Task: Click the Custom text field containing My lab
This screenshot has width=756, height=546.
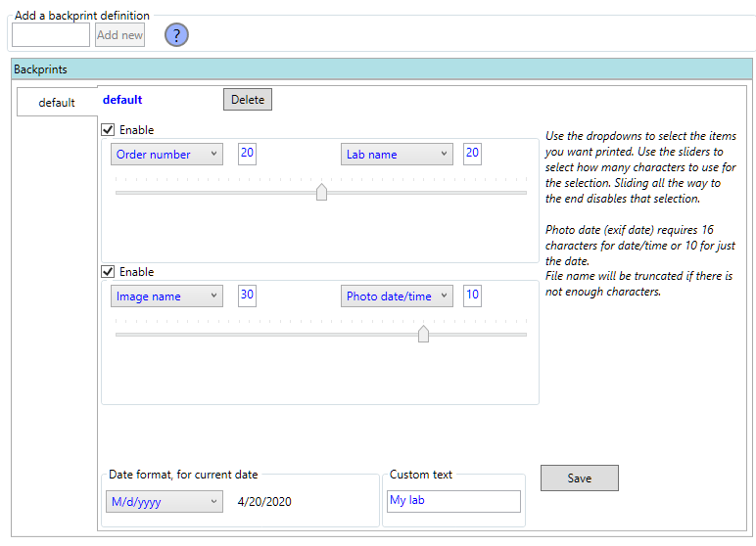Action: click(x=453, y=501)
